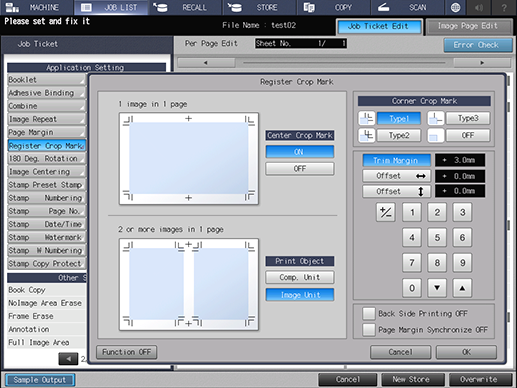Click the help question mark icon
Viewport: 517px width, 388px height.
[x=504, y=7]
